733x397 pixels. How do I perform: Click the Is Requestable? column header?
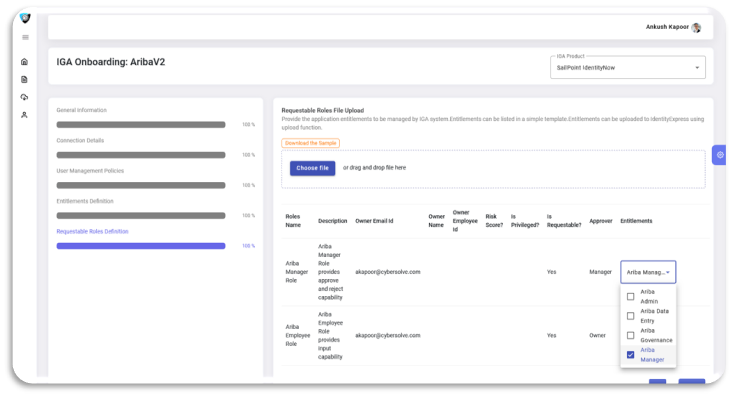(564, 221)
